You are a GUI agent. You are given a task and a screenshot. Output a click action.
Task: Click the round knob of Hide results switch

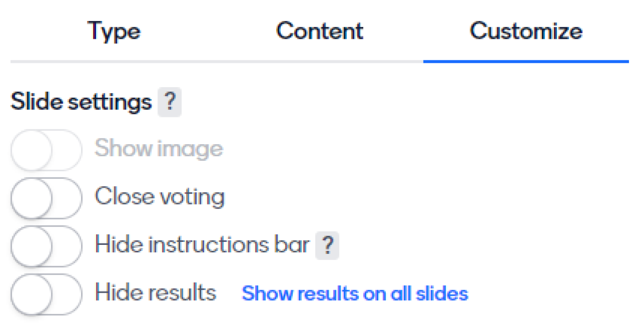(x=32, y=294)
